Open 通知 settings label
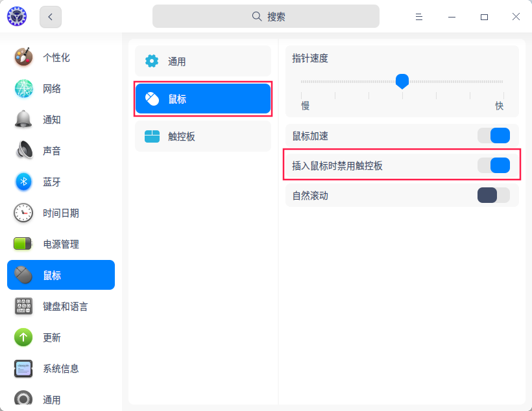The width and height of the screenshot is (532, 411). [51, 120]
